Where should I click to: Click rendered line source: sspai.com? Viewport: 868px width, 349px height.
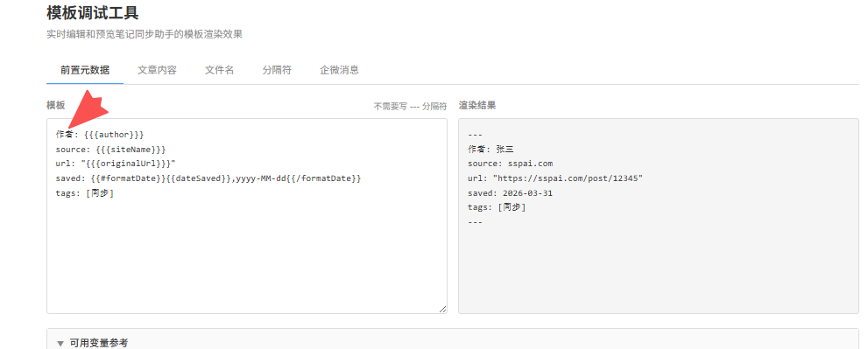coord(510,164)
